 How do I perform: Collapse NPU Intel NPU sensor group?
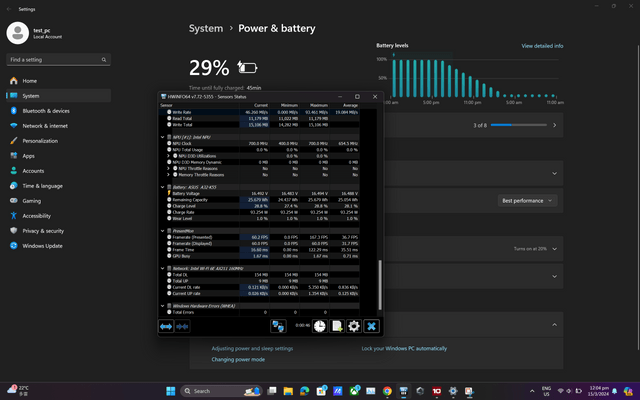162,137
